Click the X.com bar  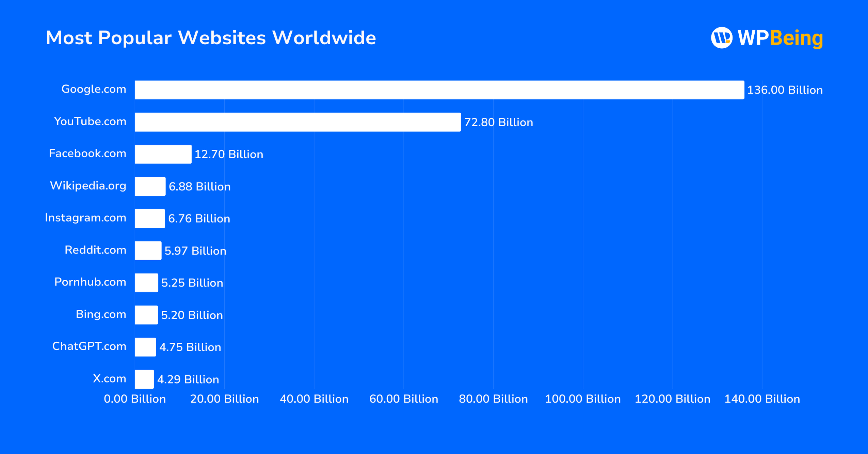pos(144,379)
